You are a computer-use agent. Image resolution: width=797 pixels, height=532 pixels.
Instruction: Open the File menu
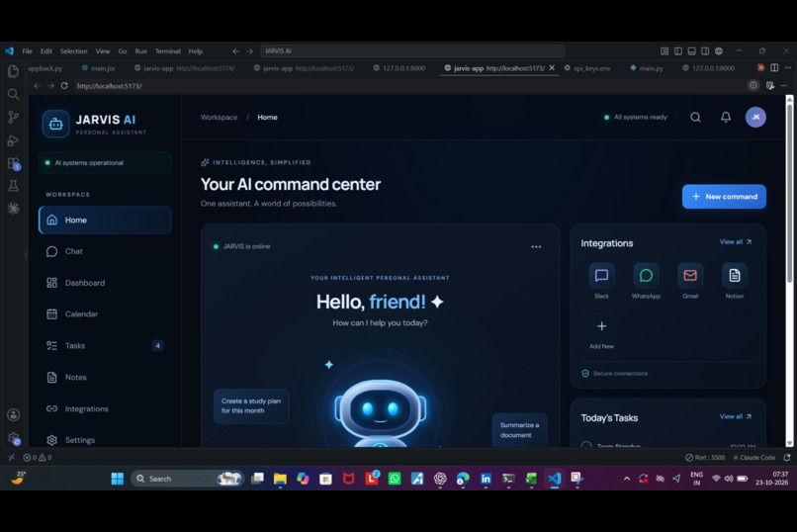[x=27, y=51]
